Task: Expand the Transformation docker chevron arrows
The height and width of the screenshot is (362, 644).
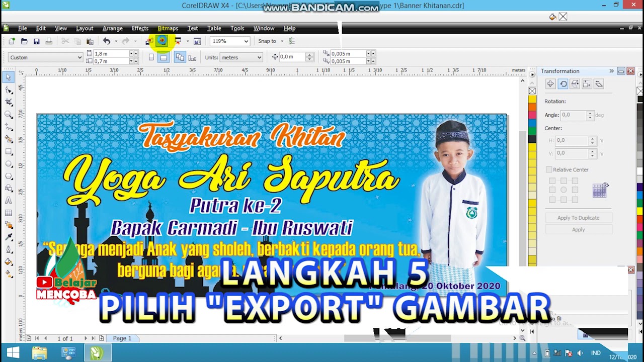Action: pos(611,71)
